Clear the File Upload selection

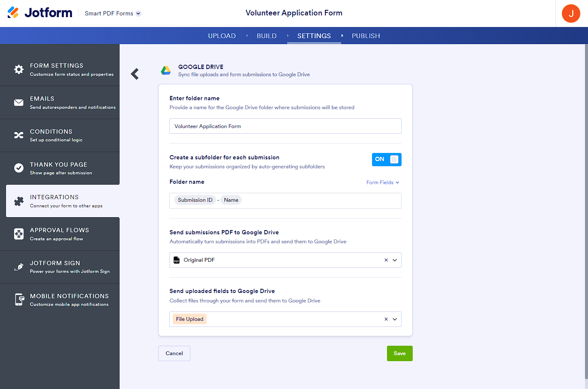coord(386,319)
